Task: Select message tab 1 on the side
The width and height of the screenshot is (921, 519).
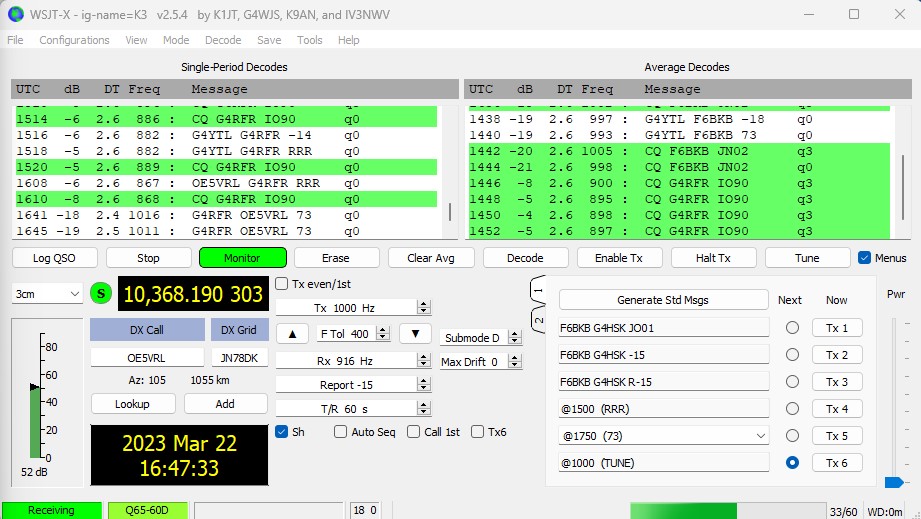Action: pyautogui.click(x=537, y=290)
